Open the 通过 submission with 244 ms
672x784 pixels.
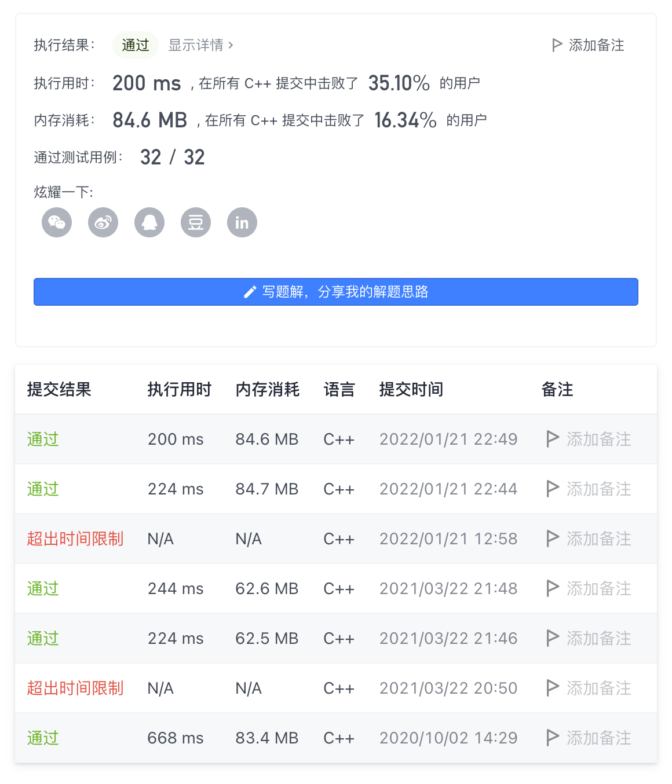point(43,588)
